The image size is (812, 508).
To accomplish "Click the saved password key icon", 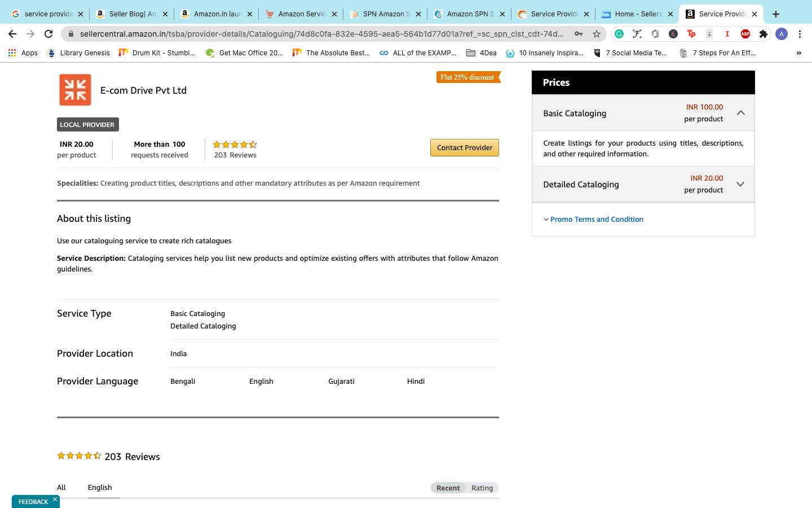I will pos(579,34).
